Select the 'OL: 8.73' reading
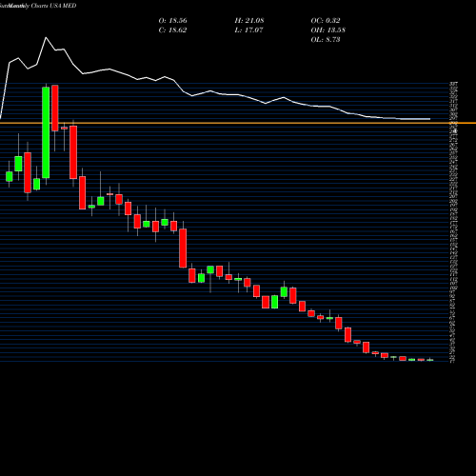This screenshot has height=476, width=476. (x=326, y=40)
